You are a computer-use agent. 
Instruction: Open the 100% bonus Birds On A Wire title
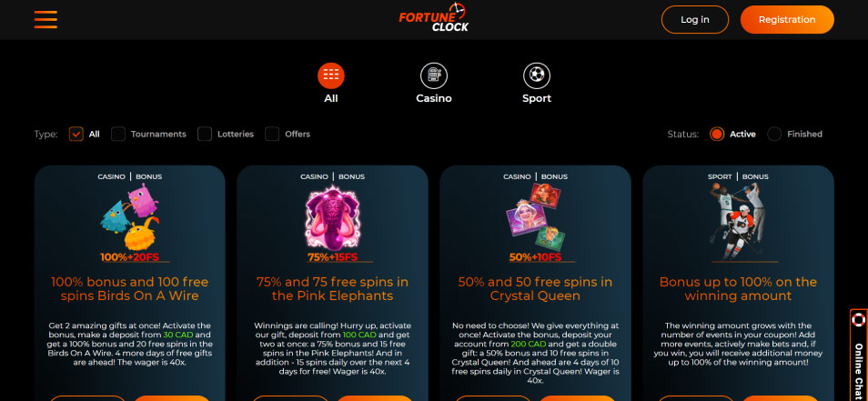[x=129, y=289]
